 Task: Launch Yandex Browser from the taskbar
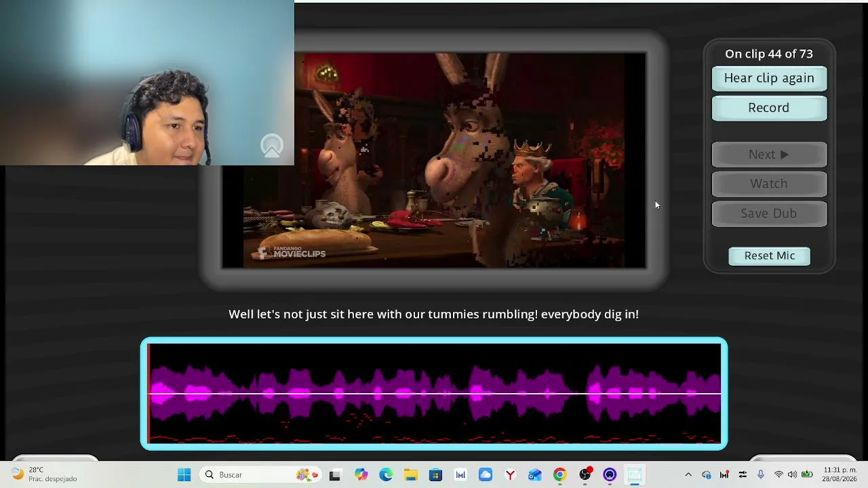(510, 475)
